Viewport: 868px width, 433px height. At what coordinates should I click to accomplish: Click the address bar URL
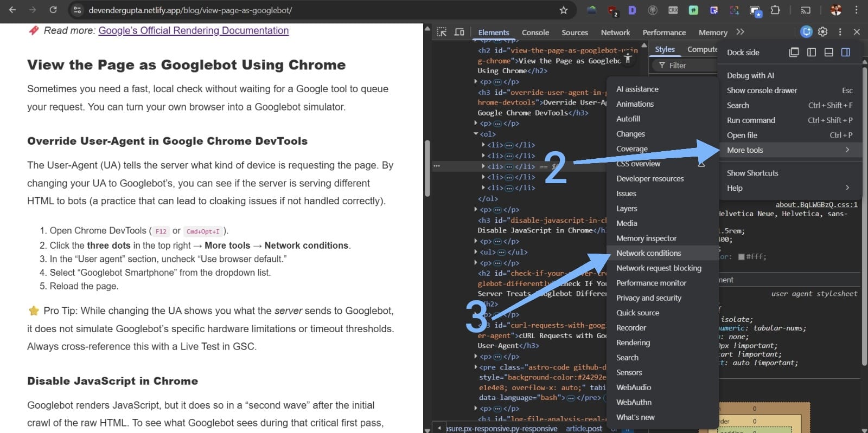(190, 10)
